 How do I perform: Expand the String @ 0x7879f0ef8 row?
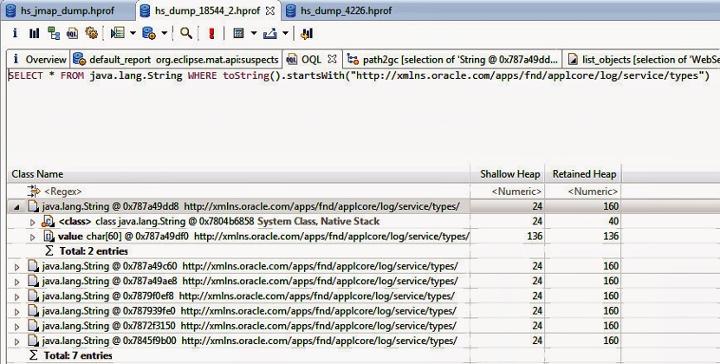pos(17,297)
